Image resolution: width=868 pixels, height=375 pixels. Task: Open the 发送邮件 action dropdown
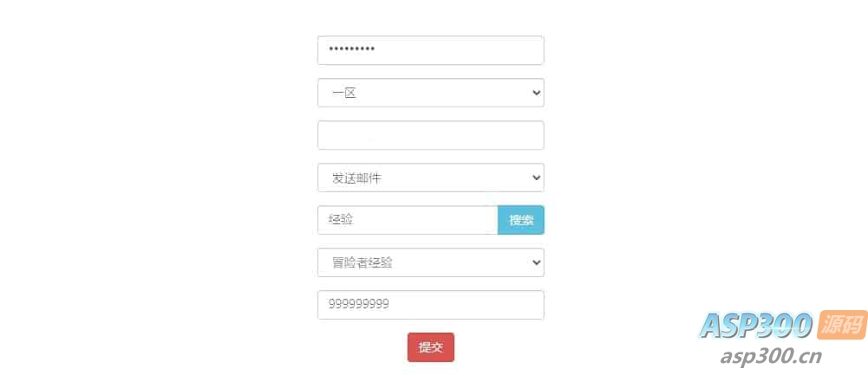(x=431, y=178)
